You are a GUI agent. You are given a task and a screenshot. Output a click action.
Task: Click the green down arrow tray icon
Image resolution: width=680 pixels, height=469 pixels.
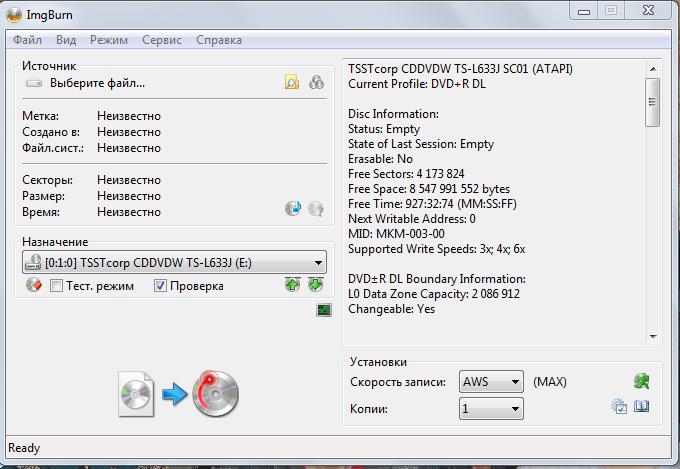(315, 285)
